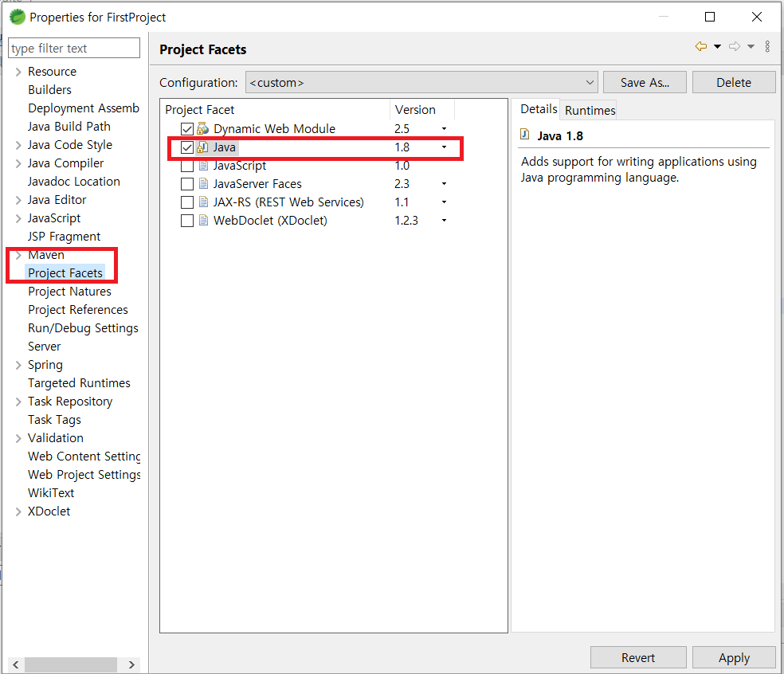
Task: Select Project References in the tree
Action: point(78,310)
